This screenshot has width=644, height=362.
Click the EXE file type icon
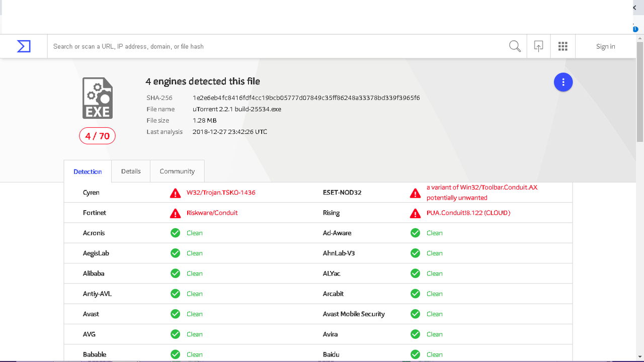coord(98,98)
